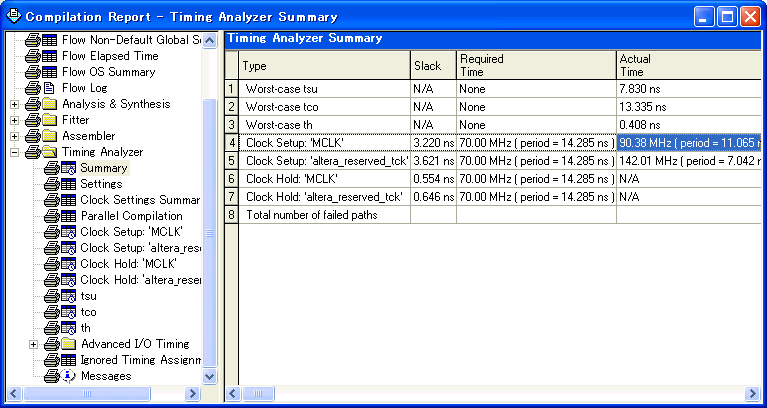Select Clock Hold: 'MCLK' in the tree
The image size is (767, 408).
128,264
